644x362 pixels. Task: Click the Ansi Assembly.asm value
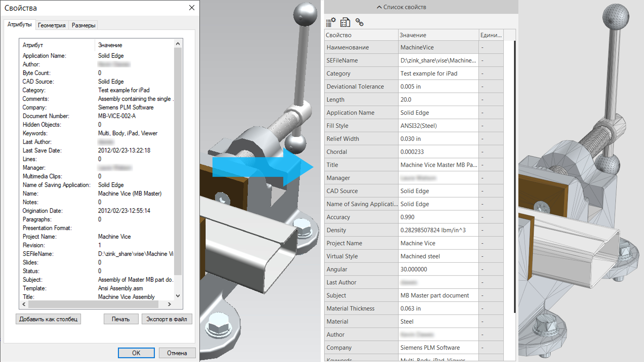tap(121, 288)
